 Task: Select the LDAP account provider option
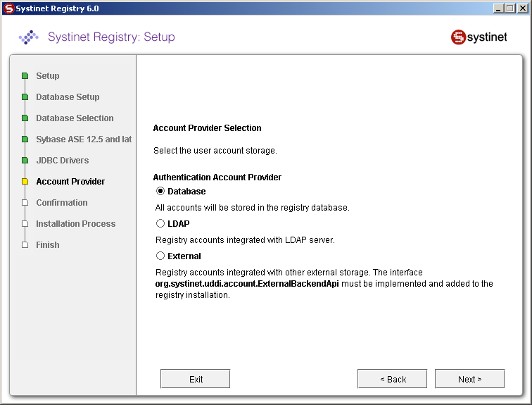point(160,223)
